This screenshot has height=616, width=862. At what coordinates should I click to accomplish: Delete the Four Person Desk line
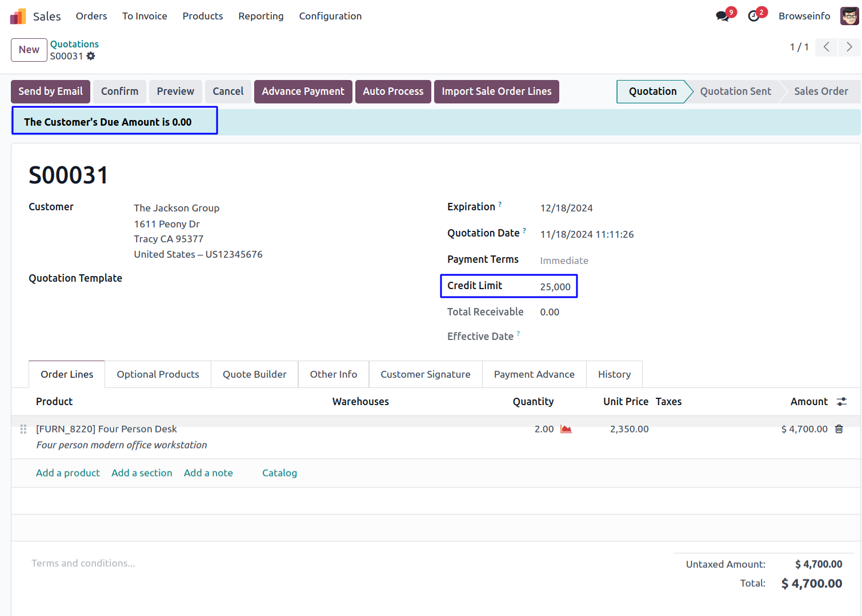click(x=839, y=429)
